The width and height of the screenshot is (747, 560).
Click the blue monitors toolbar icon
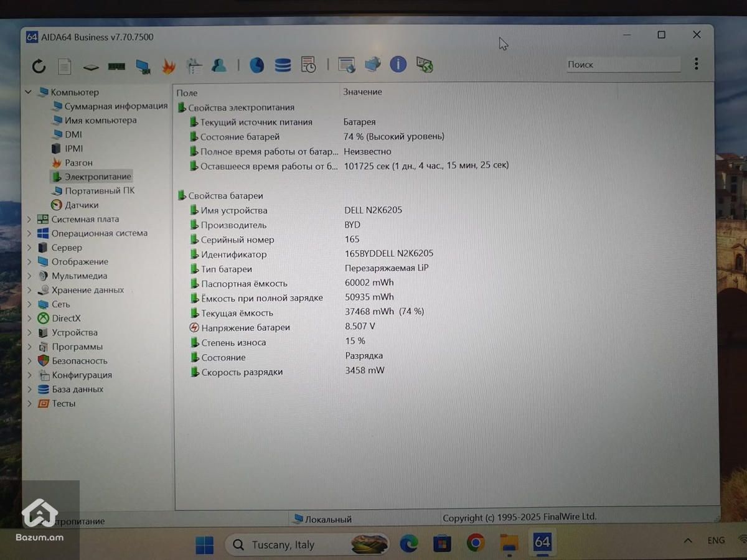coord(372,63)
